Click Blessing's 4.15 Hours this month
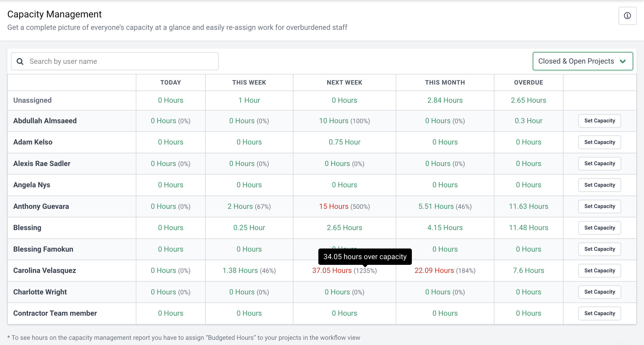The width and height of the screenshot is (644, 345). [x=445, y=228]
